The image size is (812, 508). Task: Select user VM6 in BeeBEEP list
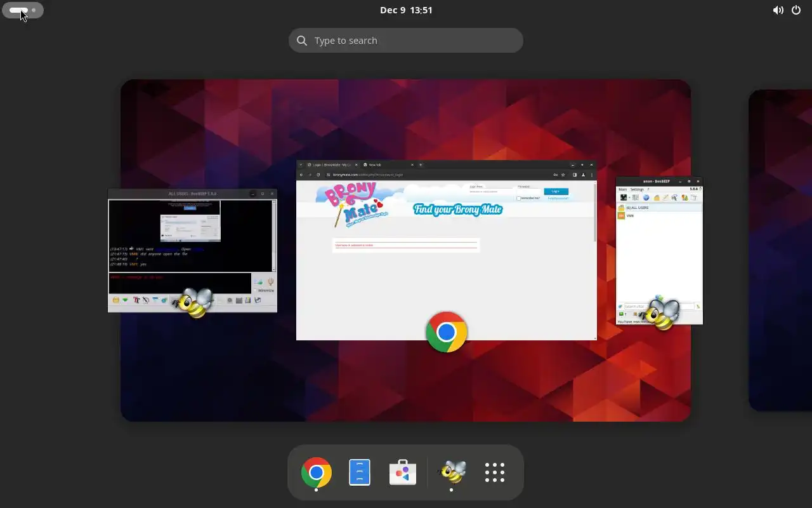point(660,216)
